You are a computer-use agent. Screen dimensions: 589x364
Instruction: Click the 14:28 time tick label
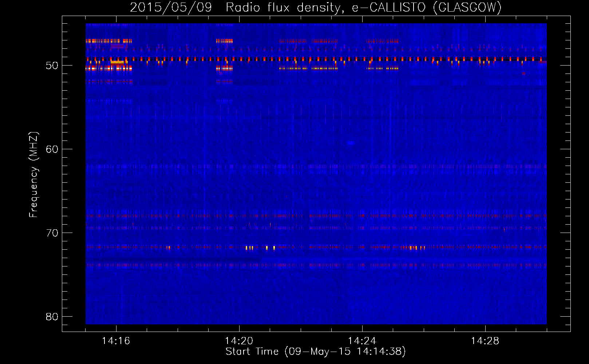pyautogui.click(x=485, y=341)
